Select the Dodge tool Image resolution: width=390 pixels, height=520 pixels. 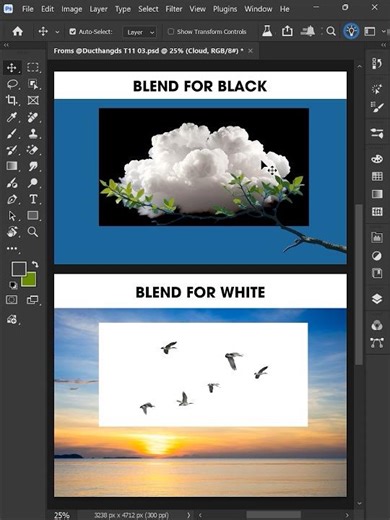point(33,183)
